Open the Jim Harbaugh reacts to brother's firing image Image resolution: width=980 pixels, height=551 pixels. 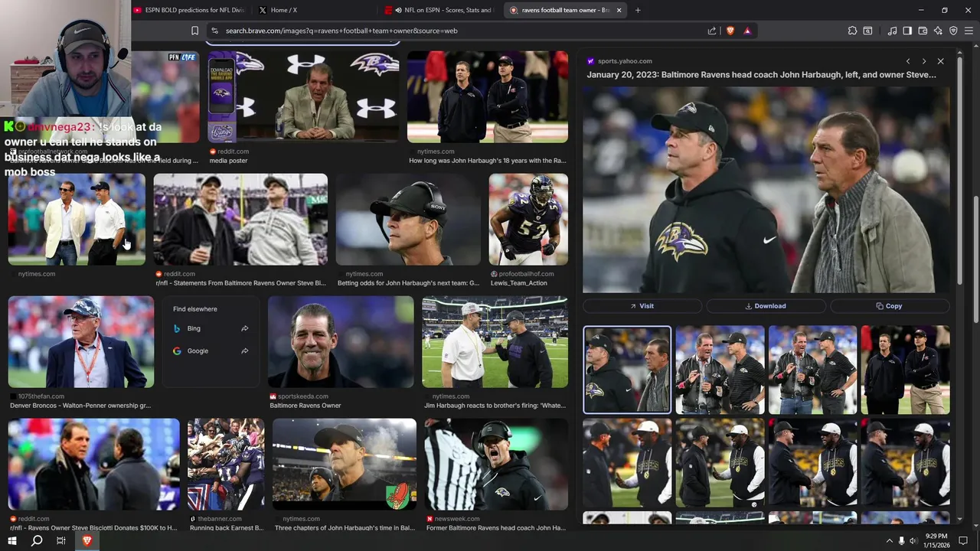[495, 342]
